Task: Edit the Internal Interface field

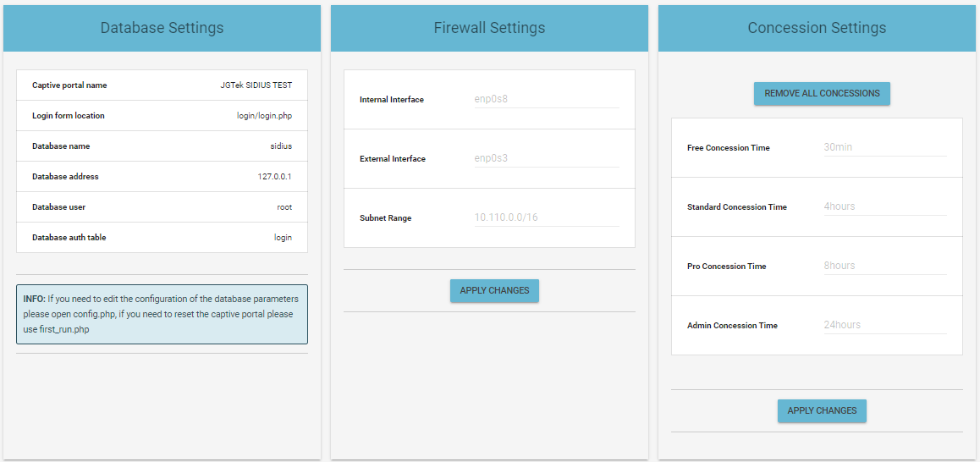Action: [x=547, y=99]
